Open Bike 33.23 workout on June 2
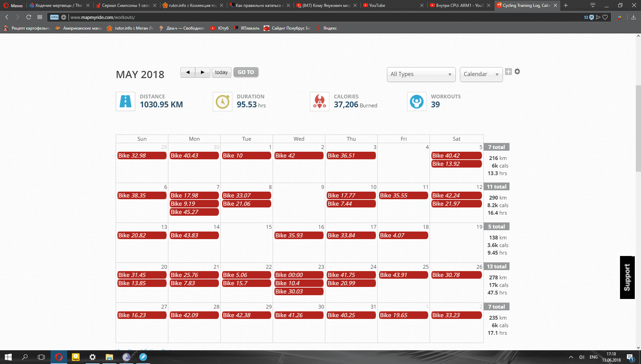 coord(456,315)
